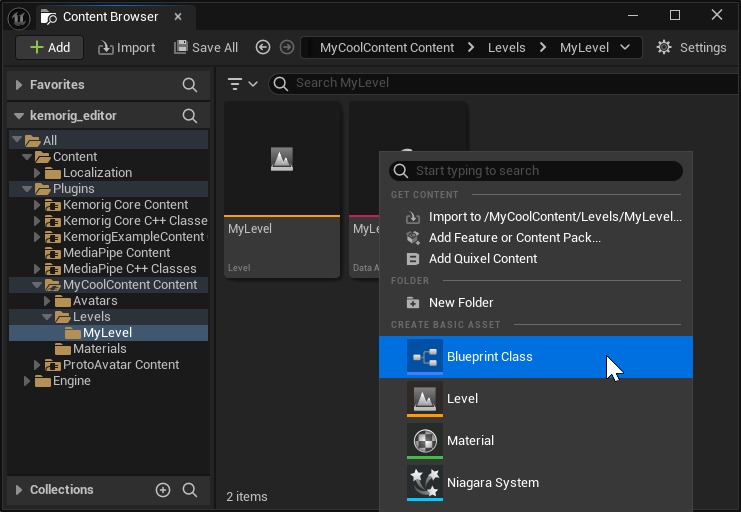This screenshot has height=512, width=741.
Task: Collapse the Plugins folder in tree
Action: click(x=27, y=189)
